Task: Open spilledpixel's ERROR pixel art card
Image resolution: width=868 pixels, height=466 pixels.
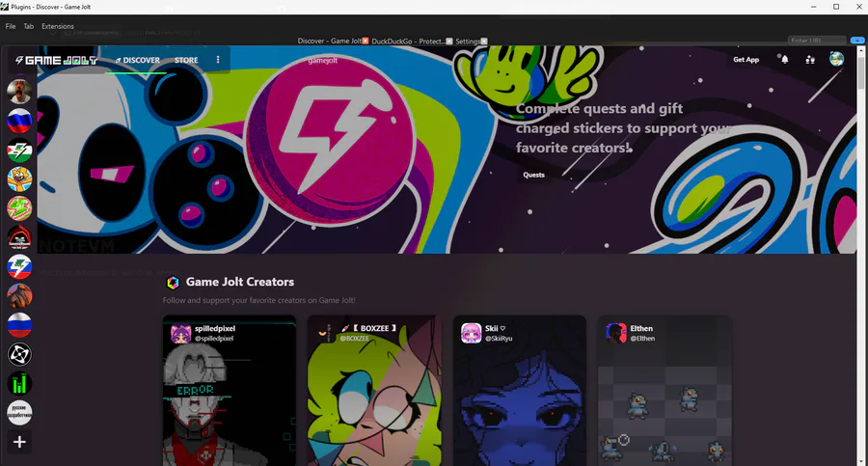Action: pyautogui.click(x=230, y=391)
